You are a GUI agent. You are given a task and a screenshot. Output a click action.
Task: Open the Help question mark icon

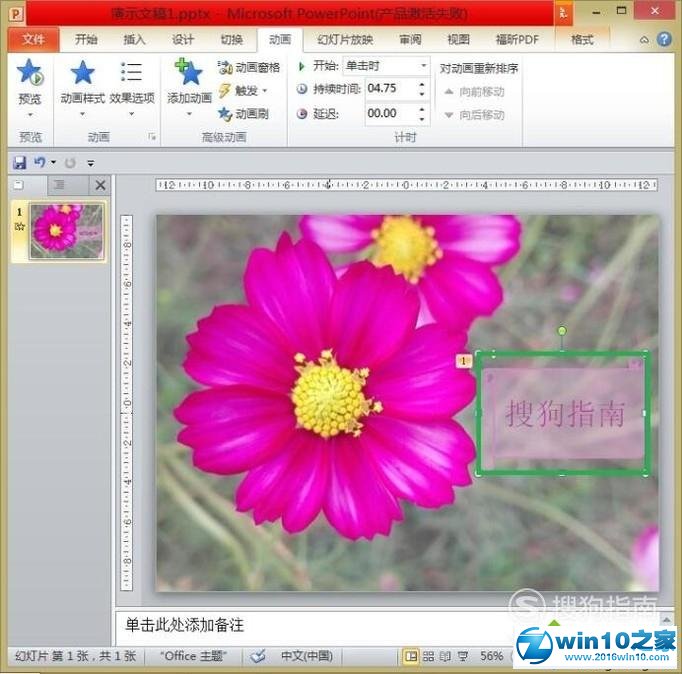[x=664, y=40]
